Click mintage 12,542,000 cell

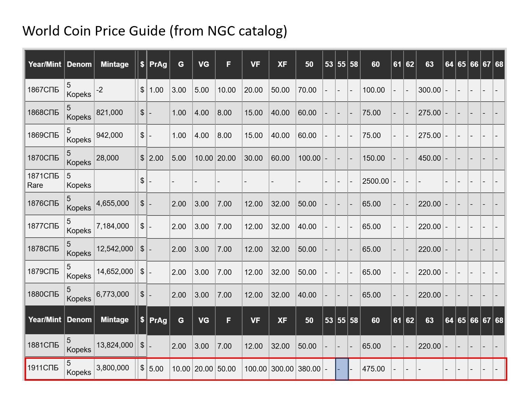click(x=115, y=249)
